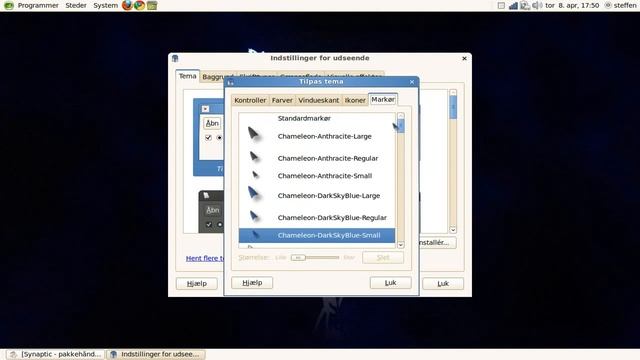Click Slet button beside size slider

(383, 258)
